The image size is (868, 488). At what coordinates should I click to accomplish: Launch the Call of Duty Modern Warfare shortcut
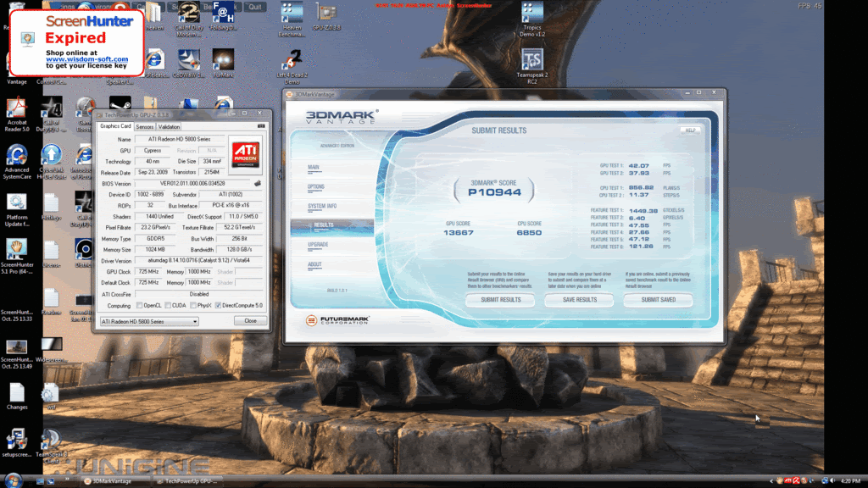coord(189,19)
